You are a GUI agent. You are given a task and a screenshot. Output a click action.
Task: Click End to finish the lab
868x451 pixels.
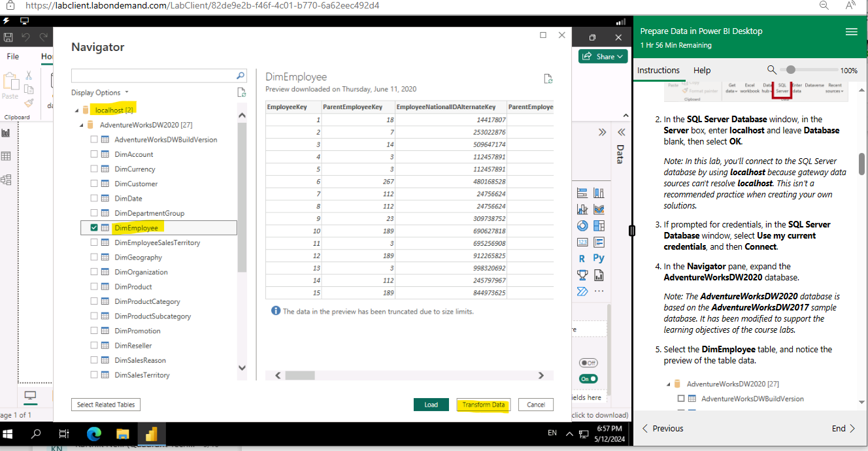pos(843,428)
